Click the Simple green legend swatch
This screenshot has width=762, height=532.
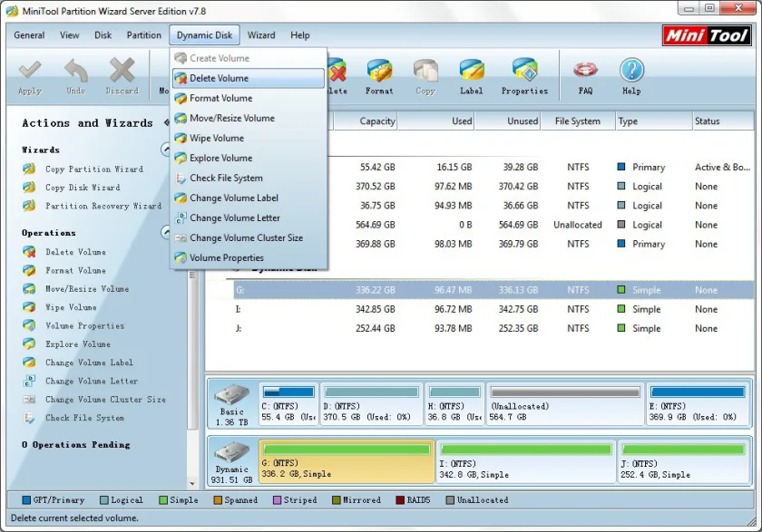point(163,500)
